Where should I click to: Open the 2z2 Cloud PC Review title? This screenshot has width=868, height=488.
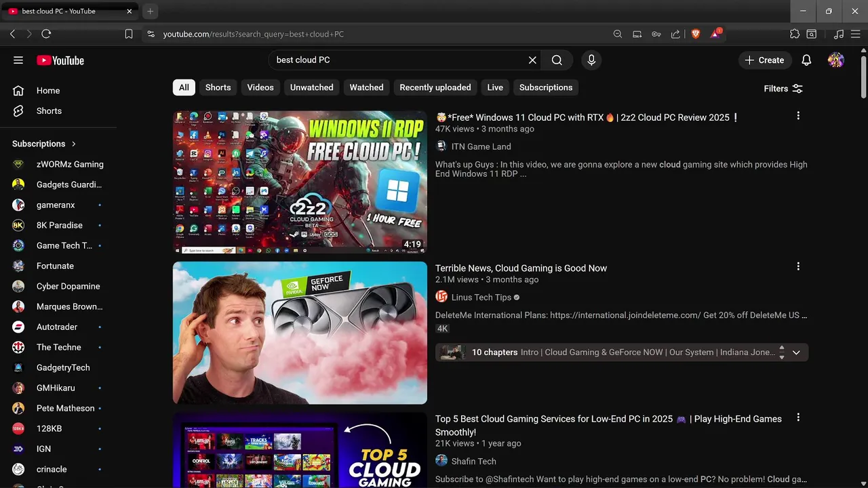click(587, 117)
